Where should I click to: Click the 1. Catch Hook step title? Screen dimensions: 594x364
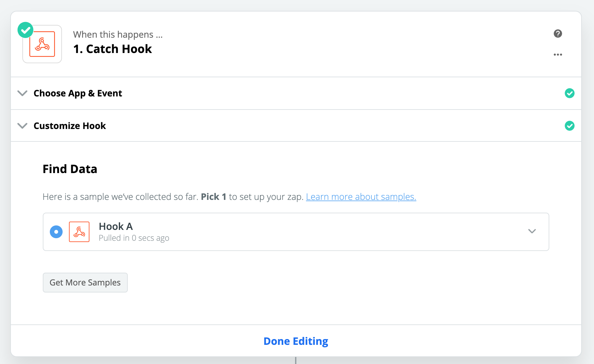coord(112,49)
